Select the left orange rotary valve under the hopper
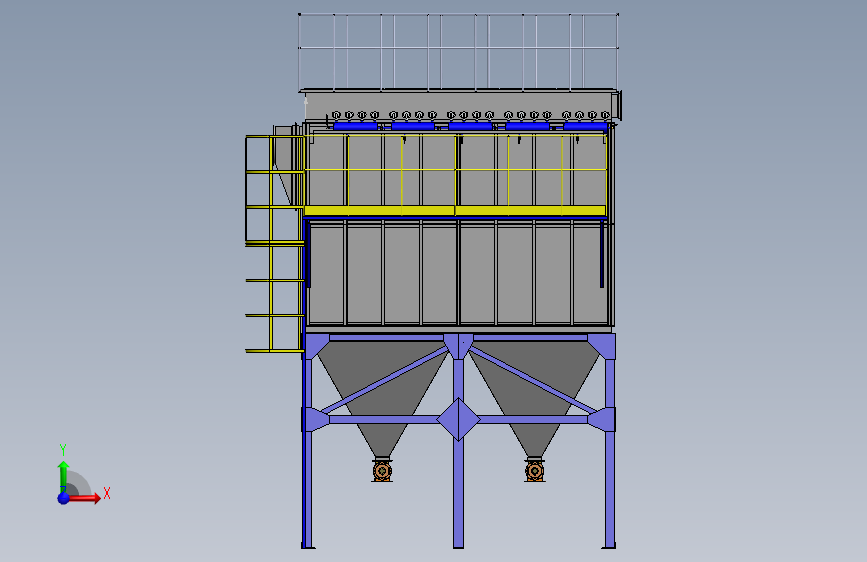The width and height of the screenshot is (867, 562). [382, 471]
